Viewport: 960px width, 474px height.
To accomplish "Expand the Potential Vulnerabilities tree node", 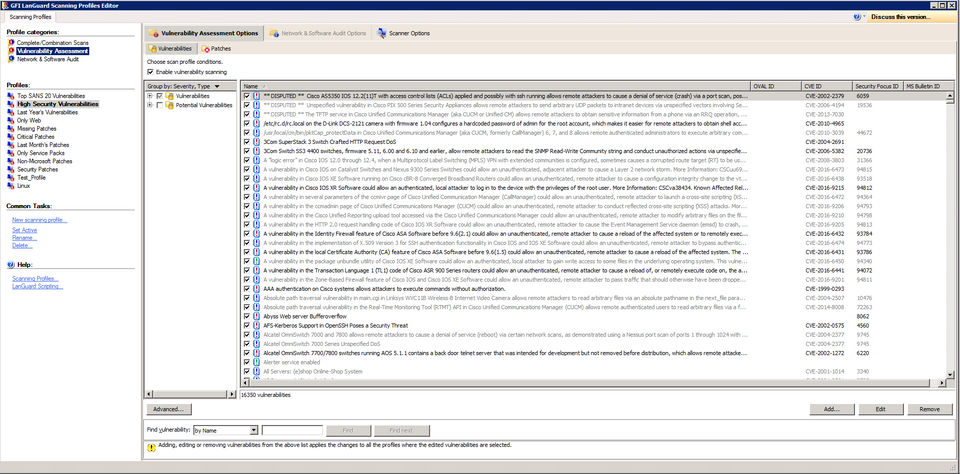I will coord(150,105).
